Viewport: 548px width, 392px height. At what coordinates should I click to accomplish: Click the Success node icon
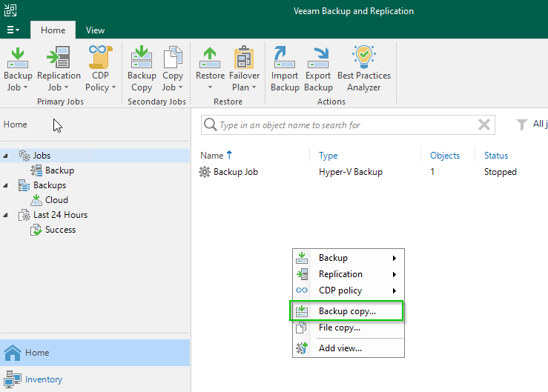tap(36, 230)
